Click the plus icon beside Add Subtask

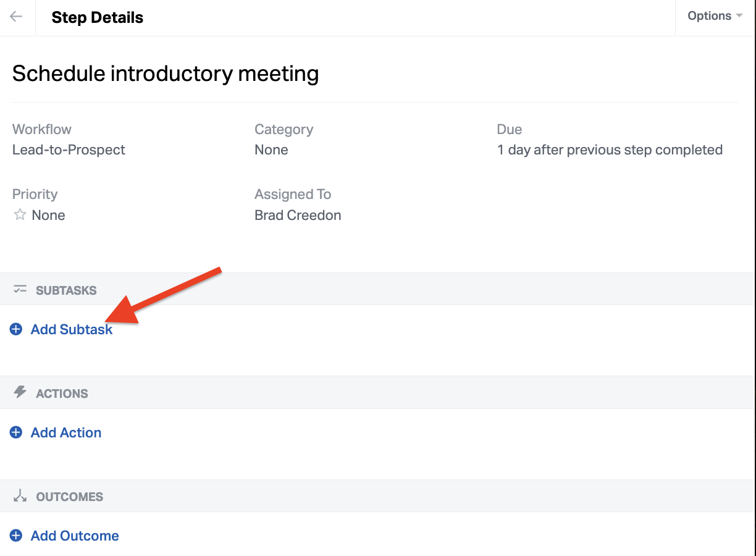pos(16,329)
